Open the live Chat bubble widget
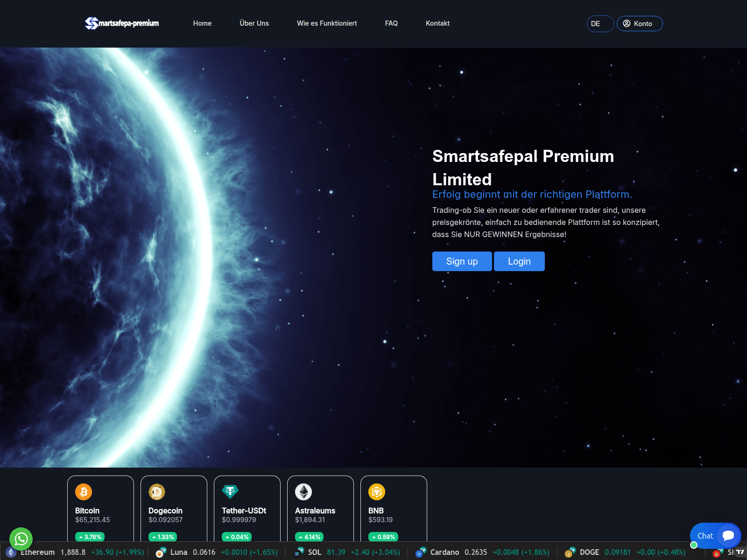 click(x=715, y=536)
